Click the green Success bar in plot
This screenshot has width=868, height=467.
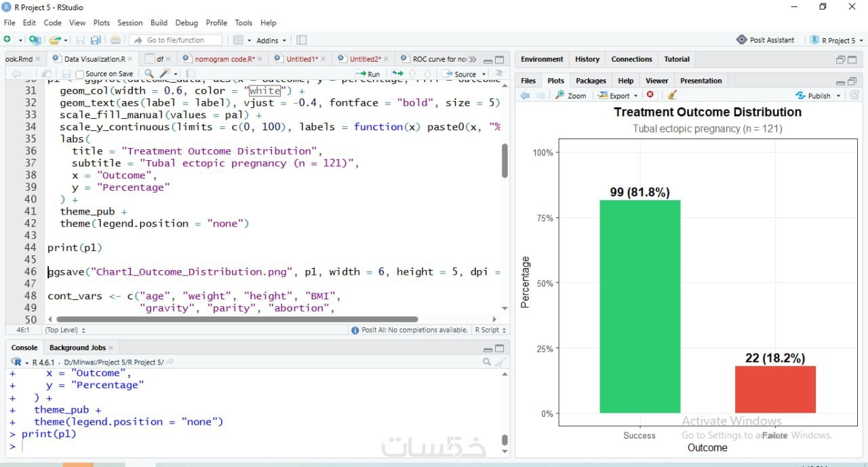pyautogui.click(x=639, y=306)
